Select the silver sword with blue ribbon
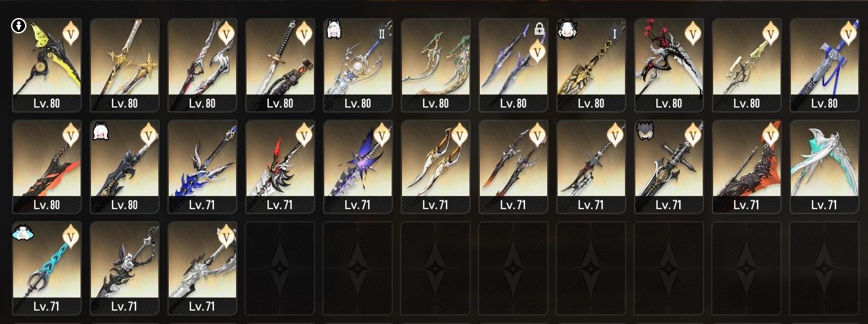 [824, 65]
